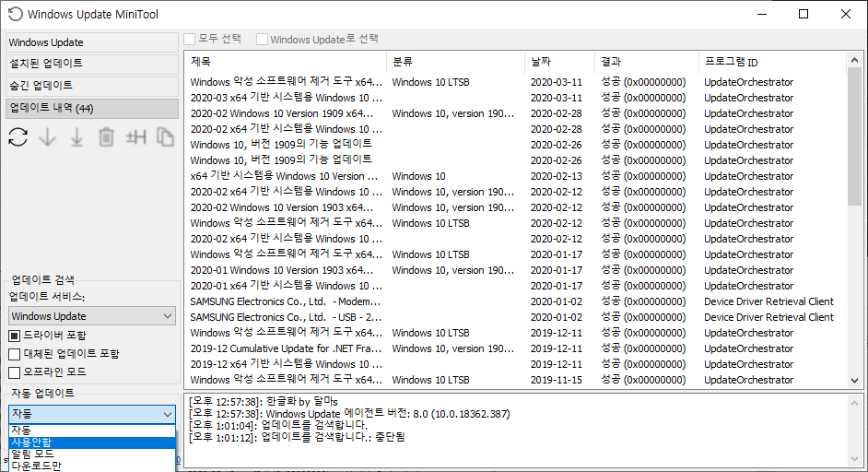Image resolution: width=868 pixels, height=472 pixels.
Task: Select 알림 모드 in the dropdown list
Action: [x=92, y=454]
